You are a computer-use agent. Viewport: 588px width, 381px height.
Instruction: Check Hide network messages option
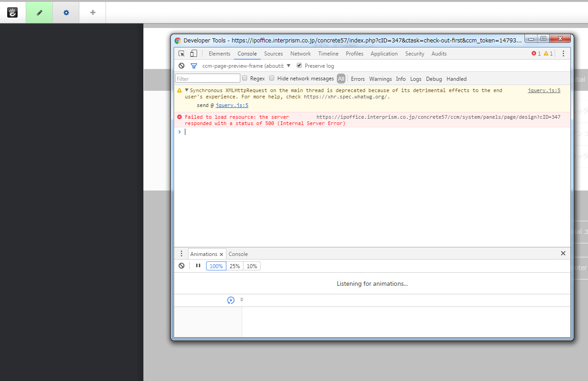(x=272, y=78)
